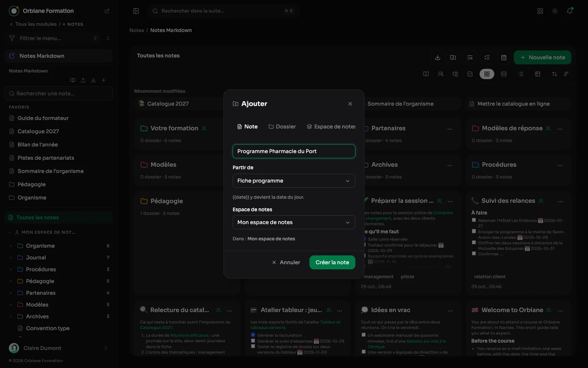Switch to the folder tree view icon
Viewport: 588px width, 368px height.
pyautogui.click(x=455, y=74)
